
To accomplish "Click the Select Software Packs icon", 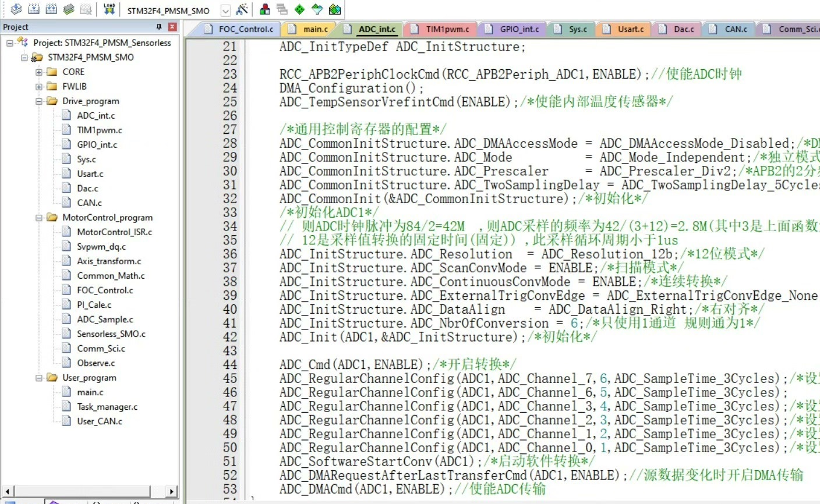I will point(317,9).
